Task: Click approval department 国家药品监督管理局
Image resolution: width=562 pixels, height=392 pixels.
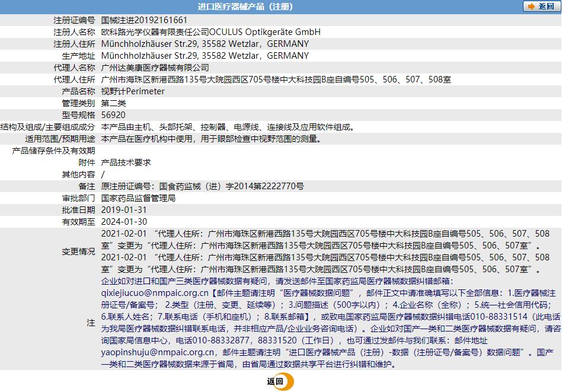Action: pyautogui.click(x=138, y=198)
